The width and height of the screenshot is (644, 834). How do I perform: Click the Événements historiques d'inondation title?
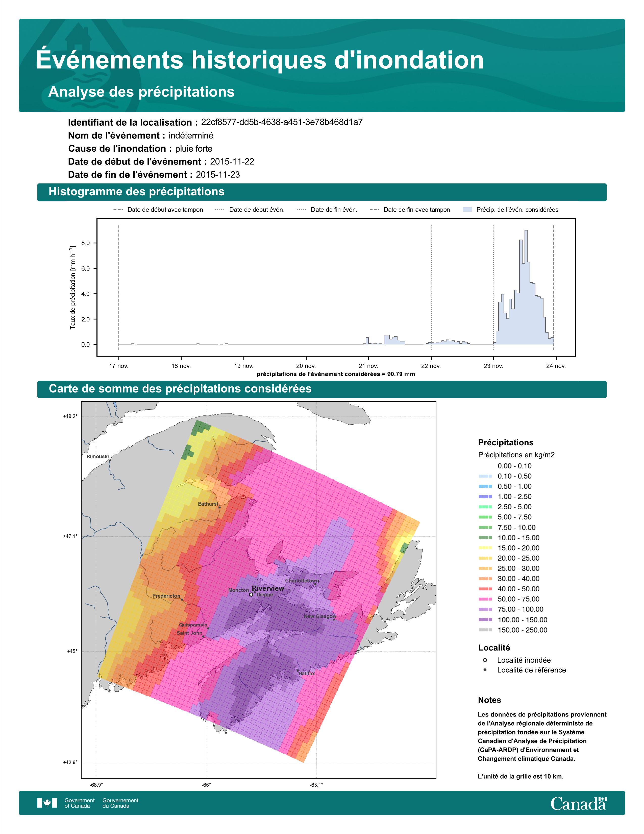coord(260,60)
